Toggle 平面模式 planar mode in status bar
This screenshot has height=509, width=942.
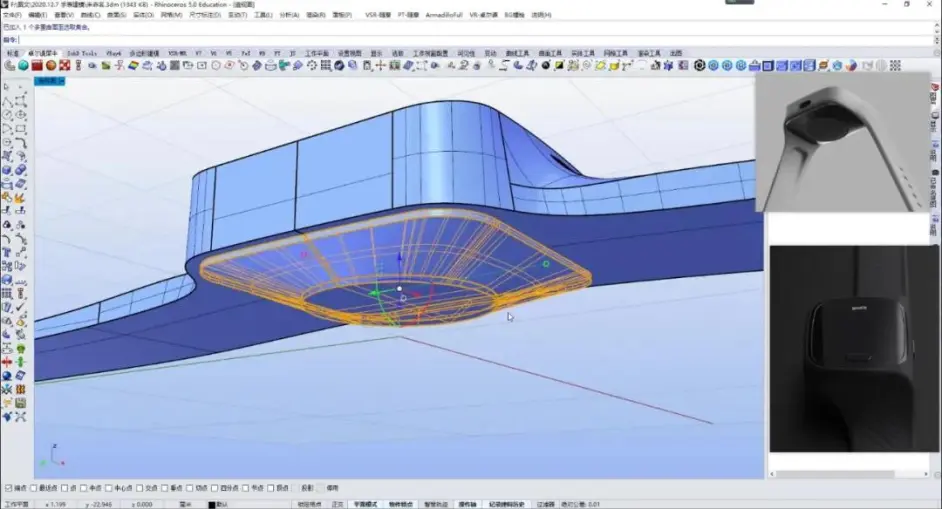click(365, 504)
